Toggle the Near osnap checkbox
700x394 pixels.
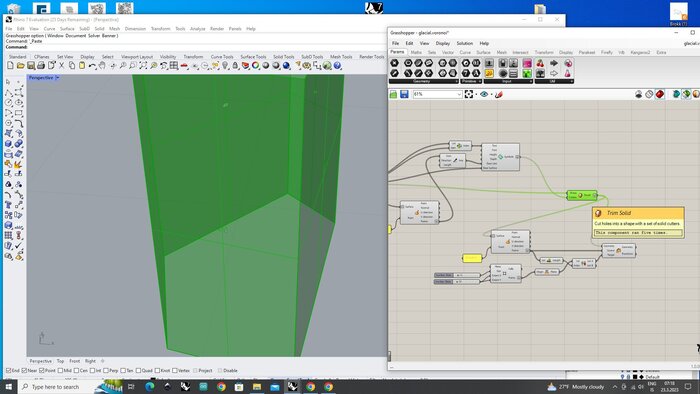[24, 370]
